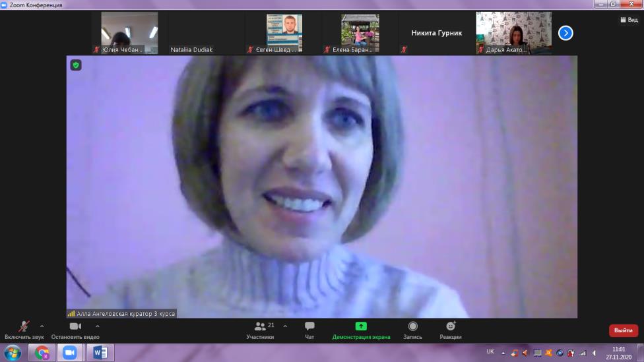Show next participants with blue arrow
This screenshot has height=362, width=644.
click(x=565, y=33)
